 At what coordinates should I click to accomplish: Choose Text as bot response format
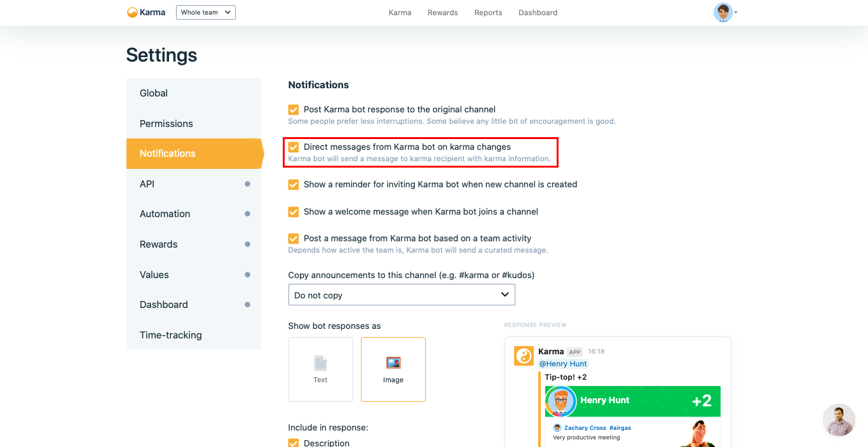(x=321, y=370)
